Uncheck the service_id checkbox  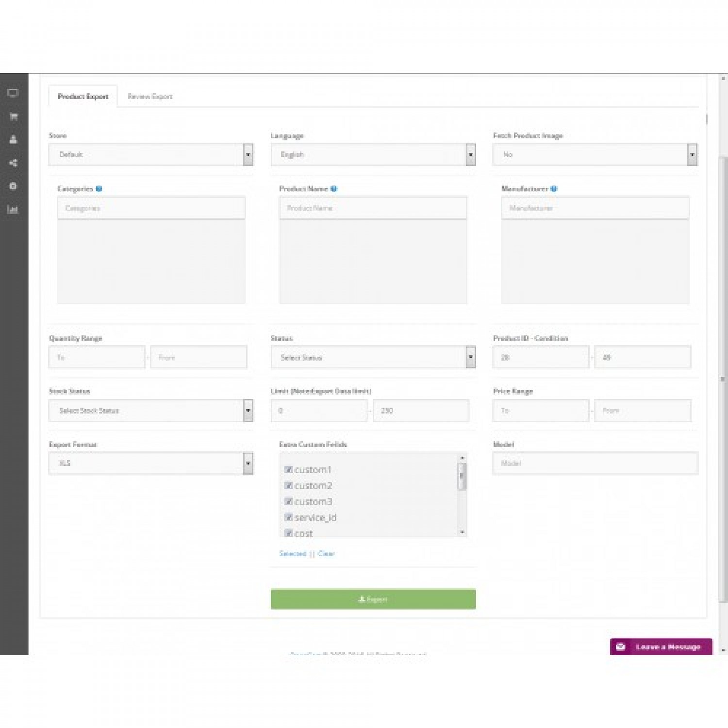pos(288,517)
